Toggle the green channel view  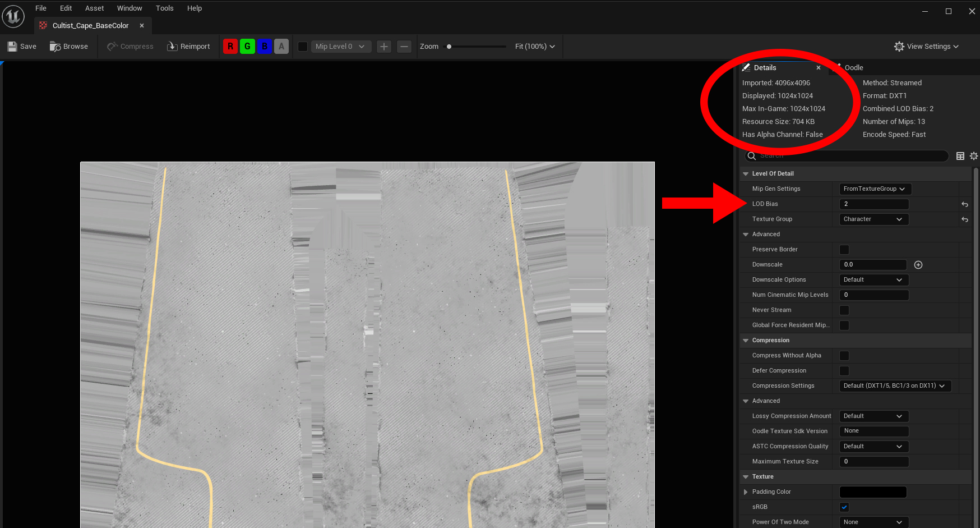[247, 47]
